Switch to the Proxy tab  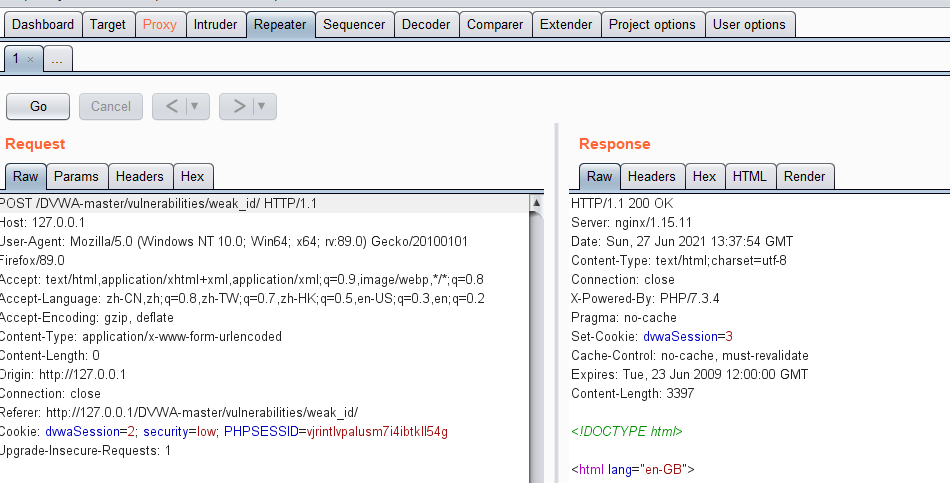click(159, 24)
